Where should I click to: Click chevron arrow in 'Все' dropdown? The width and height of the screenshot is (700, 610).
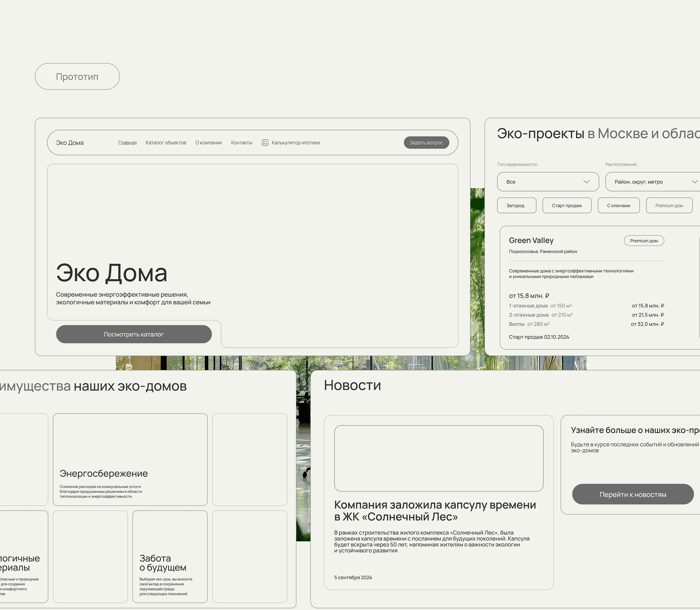[586, 182]
